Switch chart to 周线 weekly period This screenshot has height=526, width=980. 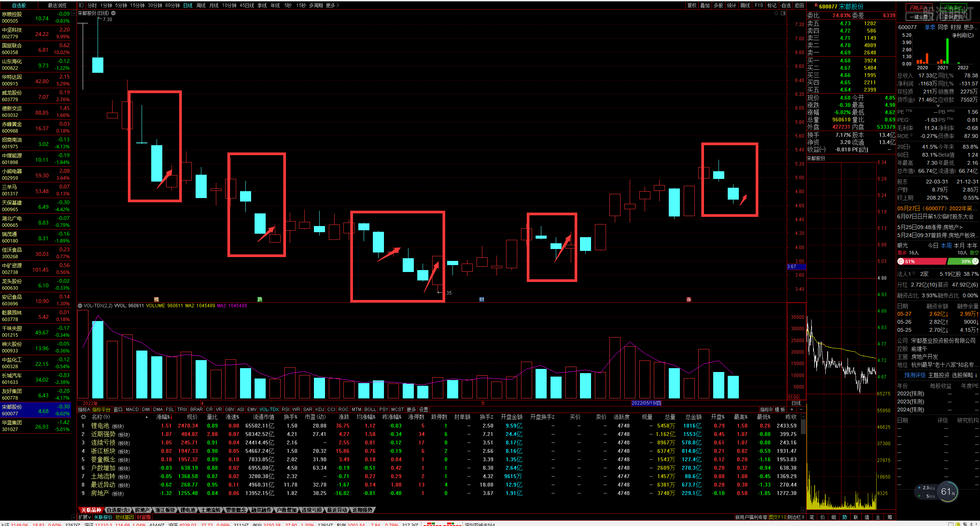201,5
